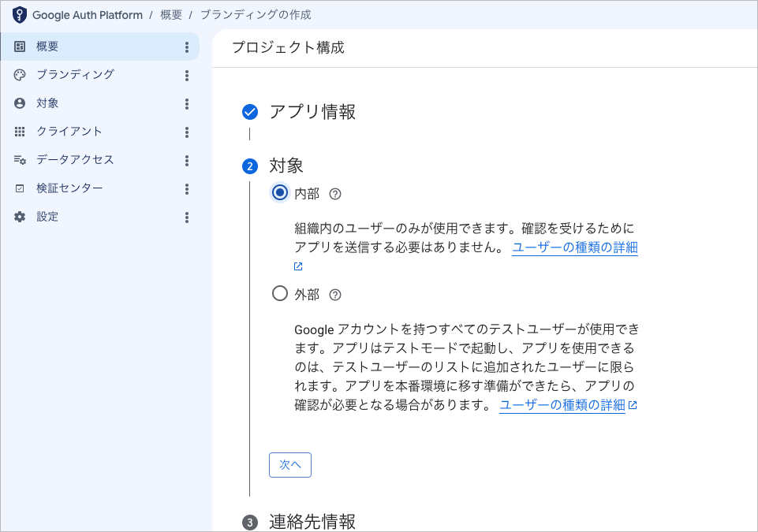Click the completed checkmark for アプリ情報 step
The width and height of the screenshot is (758, 532).
point(250,112)
